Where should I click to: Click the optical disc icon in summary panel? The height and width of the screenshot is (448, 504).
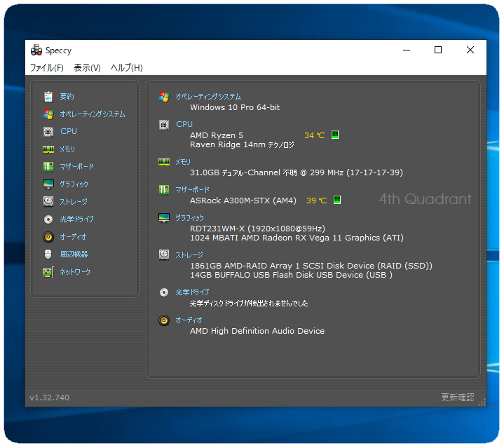point(164,292)
